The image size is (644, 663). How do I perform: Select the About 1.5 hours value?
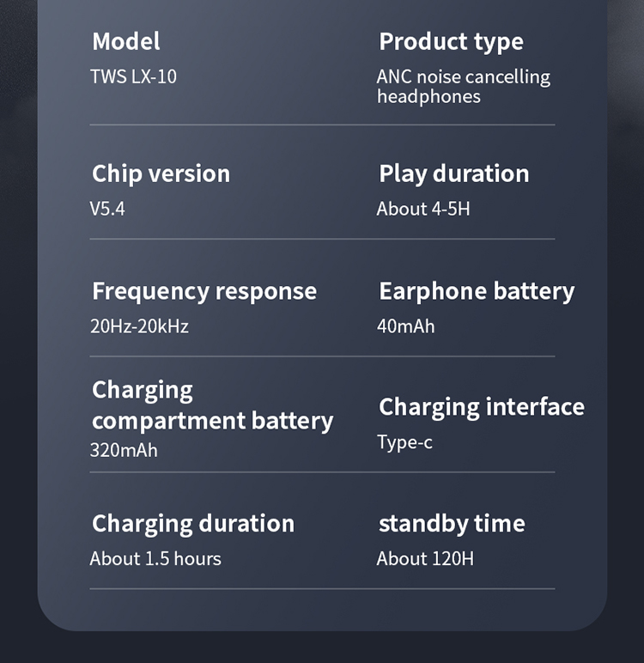[155, 559]
